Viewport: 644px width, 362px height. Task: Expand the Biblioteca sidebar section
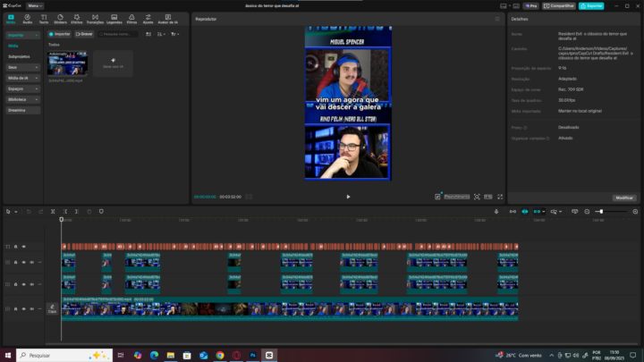pyautogui.click(x=23, y=99)
